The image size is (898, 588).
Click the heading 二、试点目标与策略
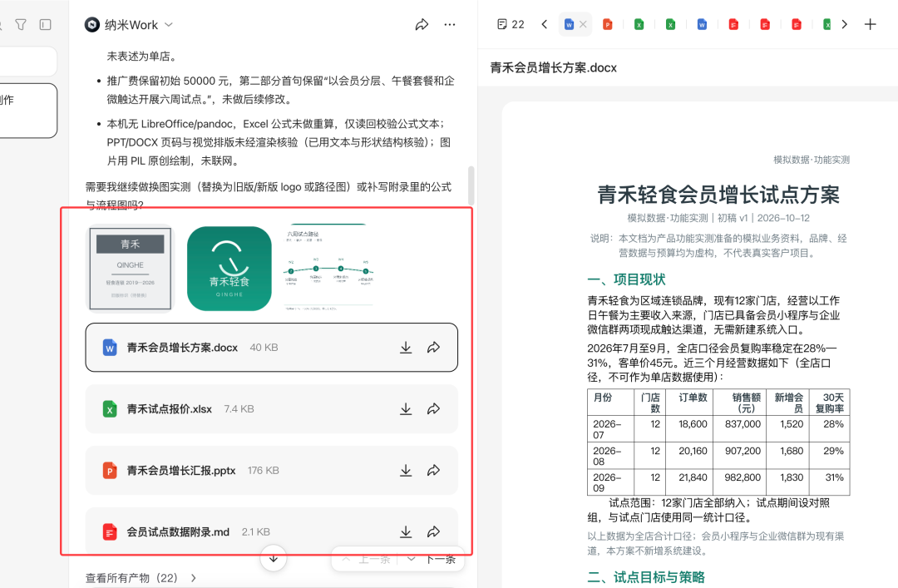click(x=646, y=577)
